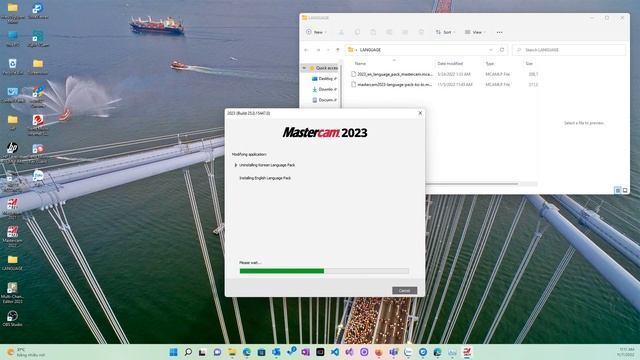Open Desktop in Quick access
640x360 pixels.
pos(324,79)
